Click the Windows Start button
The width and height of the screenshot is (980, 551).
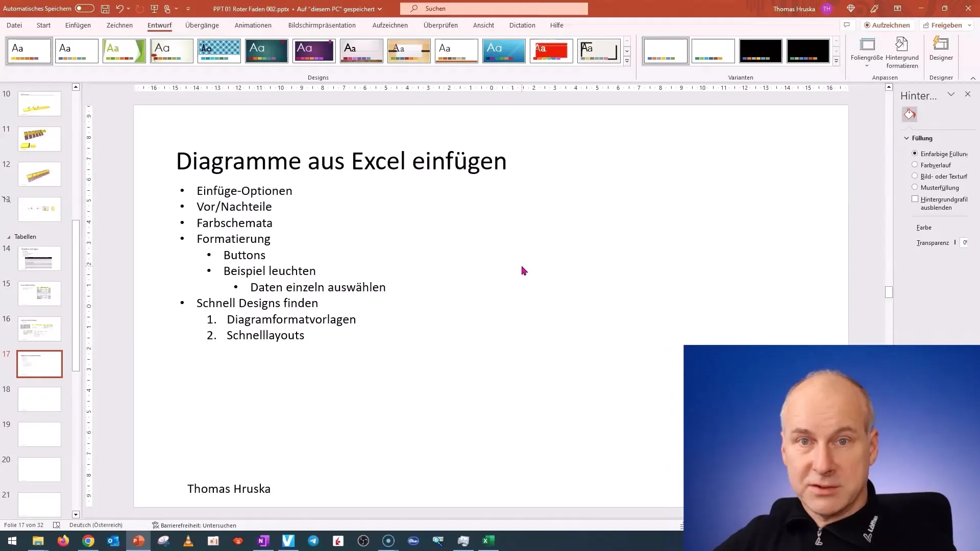coord(12,541)
